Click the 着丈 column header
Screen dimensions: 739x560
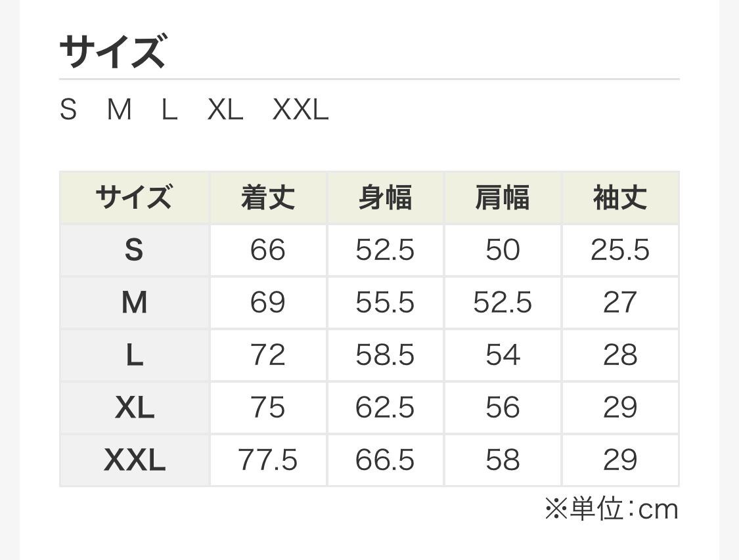click(268, 198)
